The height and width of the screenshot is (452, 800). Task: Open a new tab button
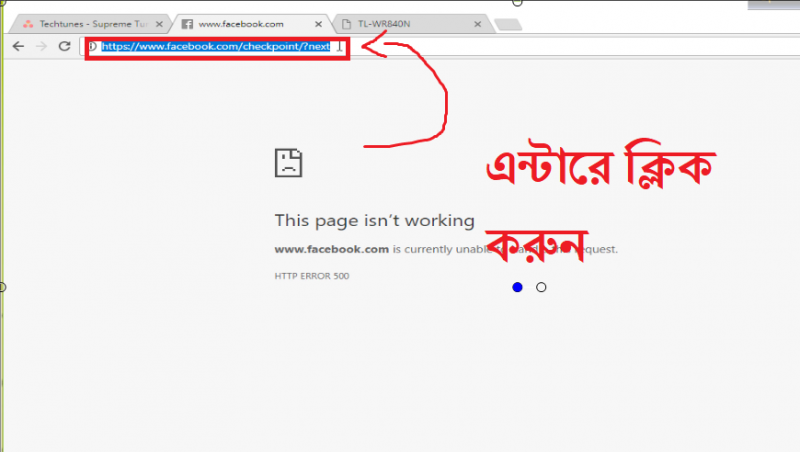click(x=508, y=24)
